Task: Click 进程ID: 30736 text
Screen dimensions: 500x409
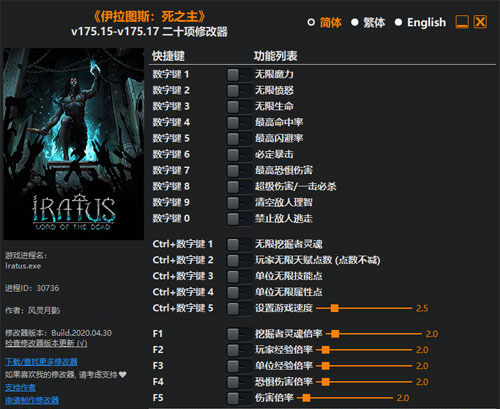Action: pos(32,288)
